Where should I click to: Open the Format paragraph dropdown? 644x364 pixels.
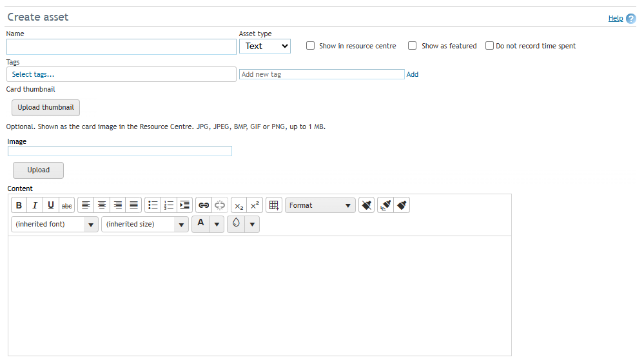click(x=320, y=205)
